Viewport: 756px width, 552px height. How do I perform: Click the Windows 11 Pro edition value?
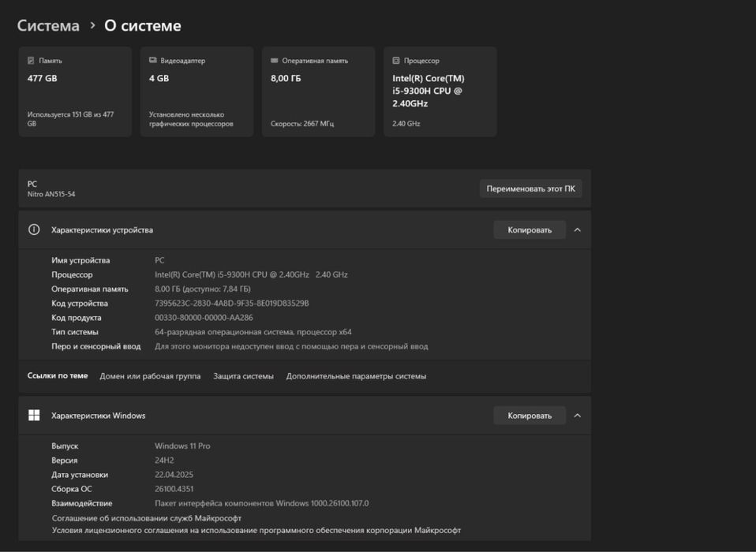coord(182,446)
